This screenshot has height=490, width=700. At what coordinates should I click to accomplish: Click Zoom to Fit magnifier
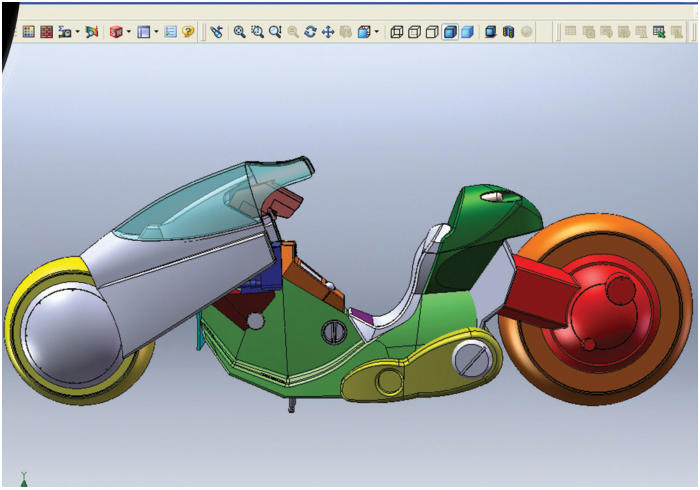(240, 32)
